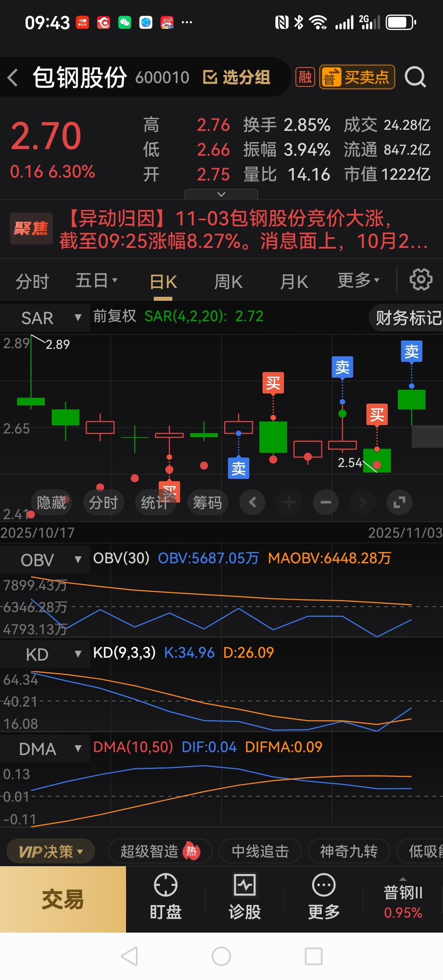The image size is (443, 980).
Task: Expand the quote details chevron below prices
Action: coord(221,194)
